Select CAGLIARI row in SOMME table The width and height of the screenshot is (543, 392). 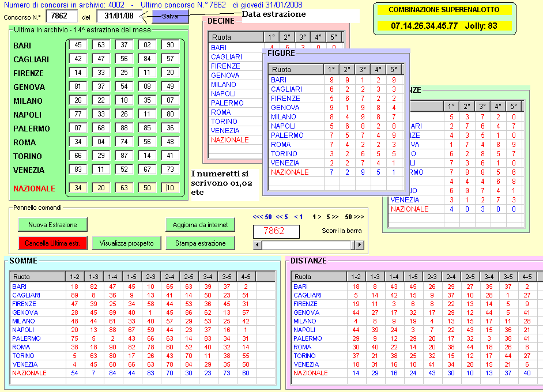coord(142,295)
